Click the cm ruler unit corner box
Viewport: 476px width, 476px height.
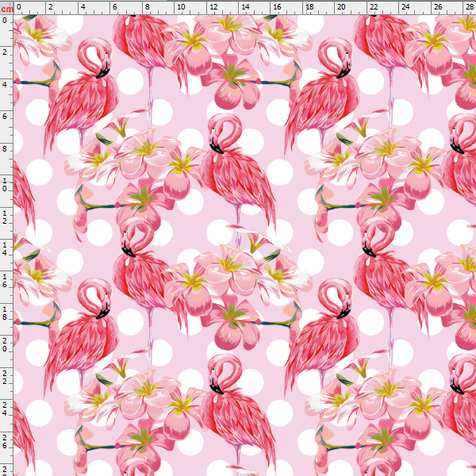tap(6, 9)
